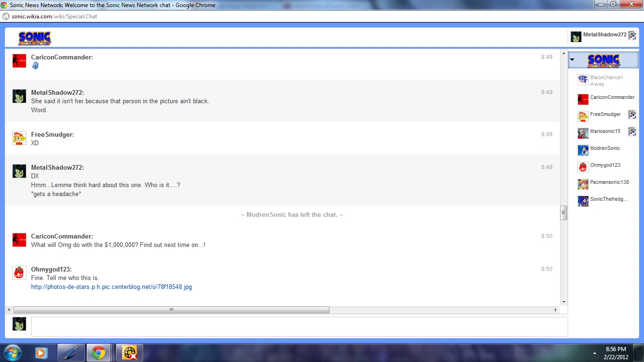Click the MetalShadow272 username in header

tap(604, 35)
